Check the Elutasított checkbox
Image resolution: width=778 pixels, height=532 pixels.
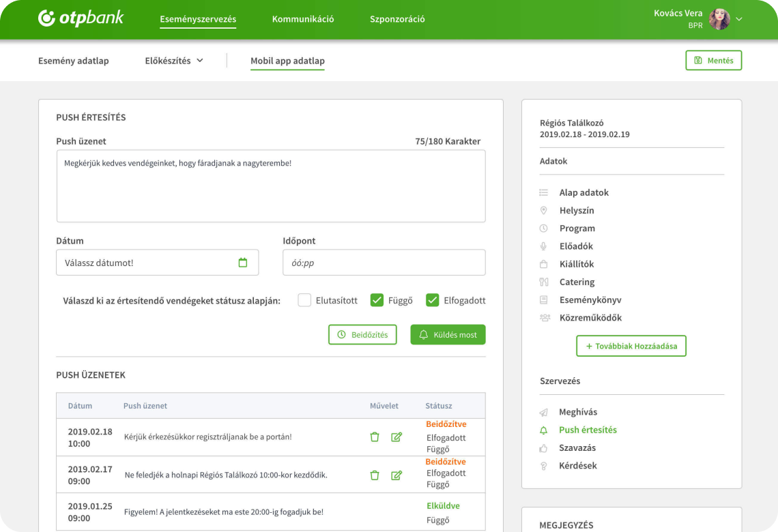coord(304,300)
